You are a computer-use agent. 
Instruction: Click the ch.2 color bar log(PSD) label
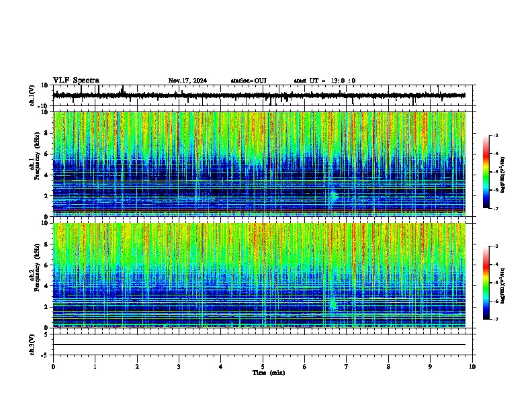[502, 285]
